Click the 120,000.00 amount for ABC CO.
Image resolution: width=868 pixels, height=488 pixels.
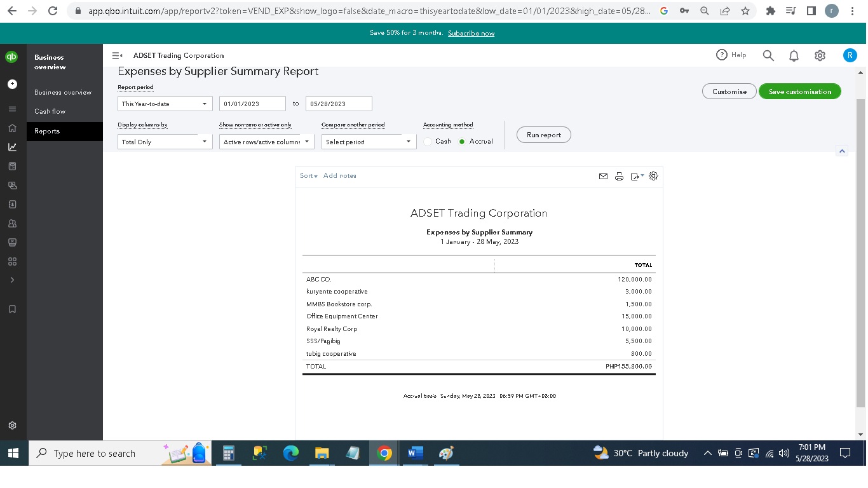tap(635, 280)
